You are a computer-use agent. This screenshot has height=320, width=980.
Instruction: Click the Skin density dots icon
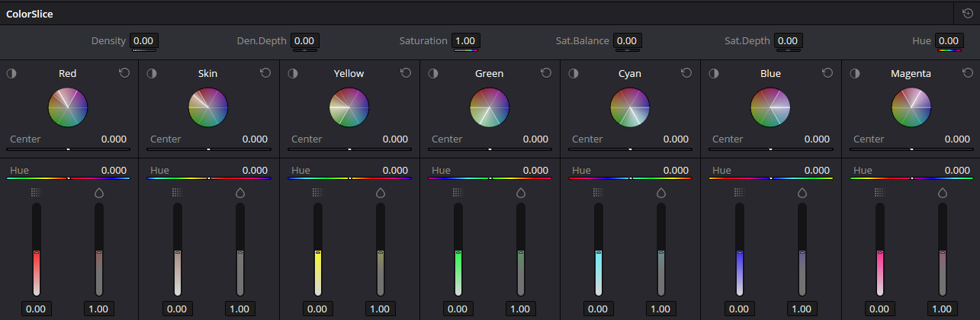click(x=177, y=193)
